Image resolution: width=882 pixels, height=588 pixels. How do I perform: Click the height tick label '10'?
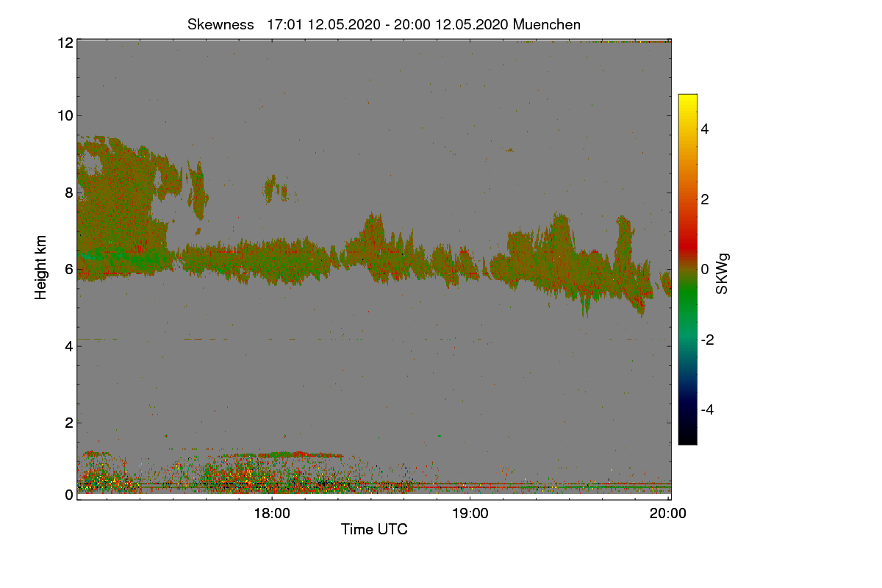tap(65, 115)
